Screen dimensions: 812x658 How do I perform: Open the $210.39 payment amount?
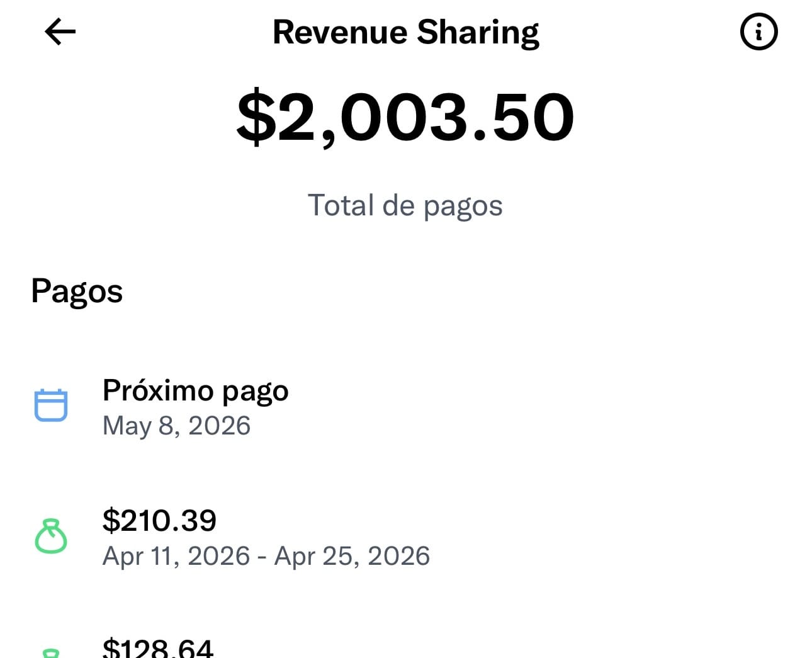tap(159, 520)
